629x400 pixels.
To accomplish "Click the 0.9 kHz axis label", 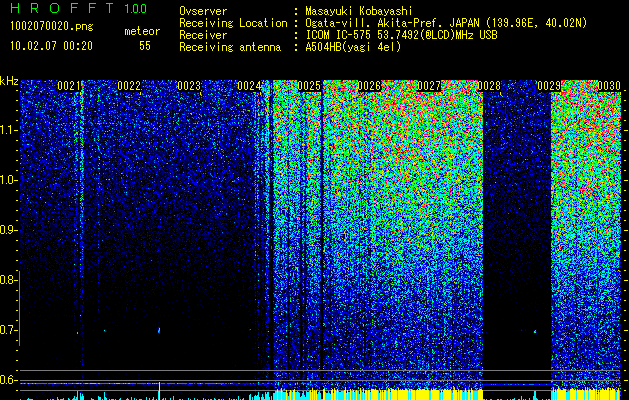I will pyautogui.click(x=8, y=230).
